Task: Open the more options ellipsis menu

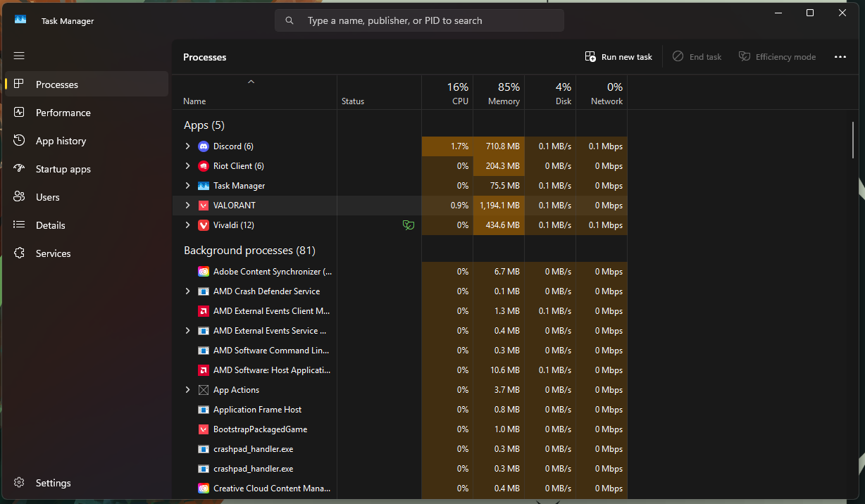Action: [840, 57]
